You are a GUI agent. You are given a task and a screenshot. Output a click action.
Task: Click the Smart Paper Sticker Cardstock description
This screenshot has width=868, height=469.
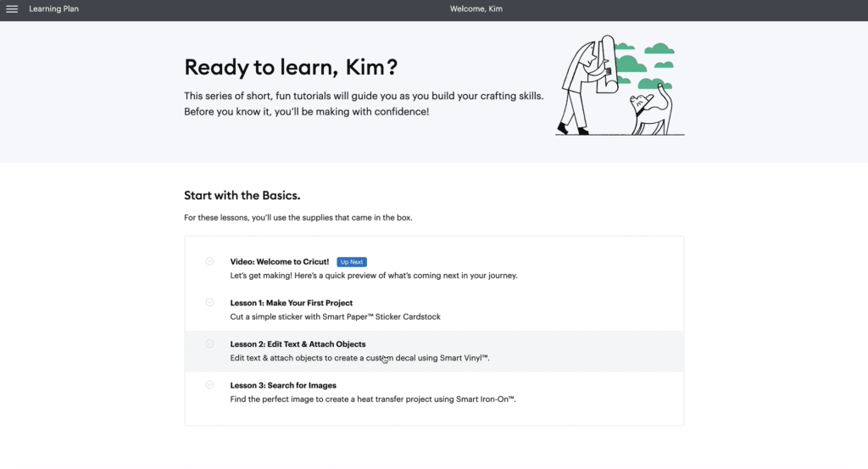336,316
